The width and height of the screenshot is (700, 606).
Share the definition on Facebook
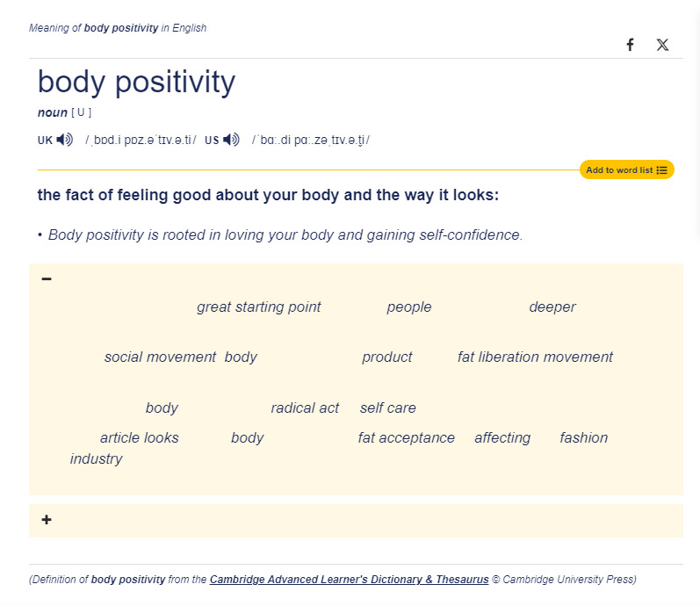coord(630,45)
